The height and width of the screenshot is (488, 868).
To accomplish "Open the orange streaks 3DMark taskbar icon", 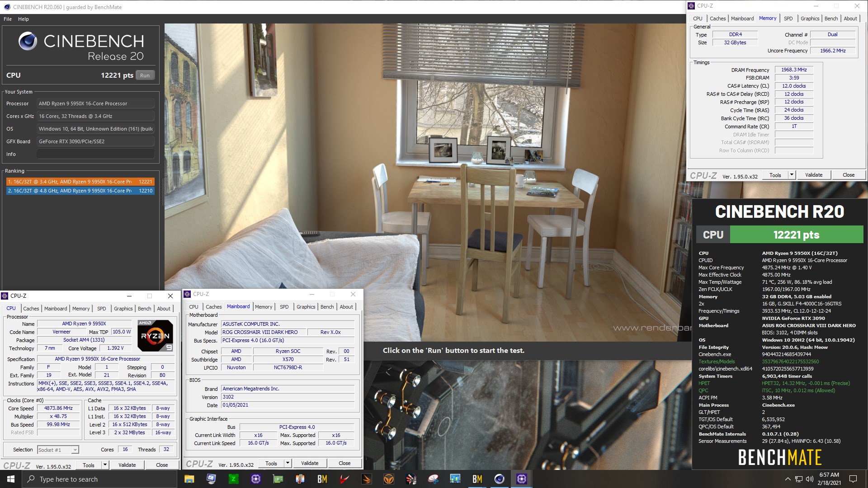I will tap(367, 479).
